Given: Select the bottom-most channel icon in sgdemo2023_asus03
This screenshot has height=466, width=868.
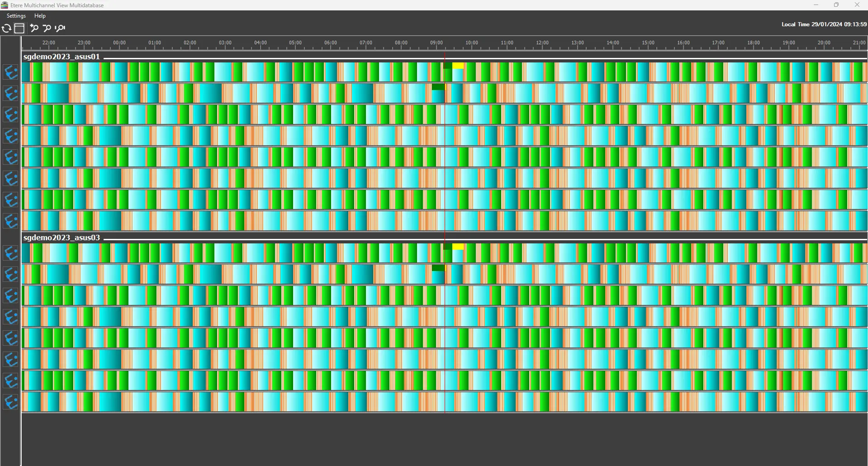Looking at the screenshot, I should coord(11,402).
